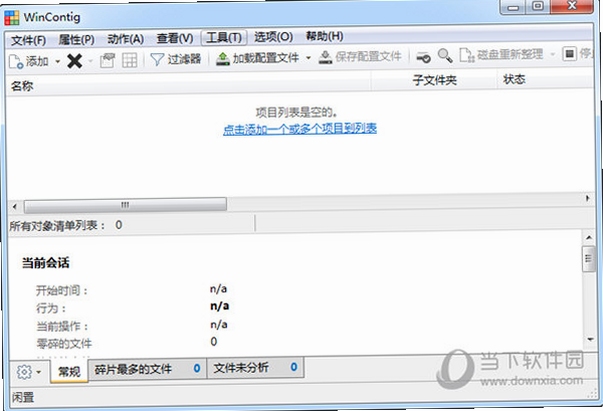The width and height of the screenshot is (603, 411).
Task: Maximize the WinContig window
Action: click(538, 6)
